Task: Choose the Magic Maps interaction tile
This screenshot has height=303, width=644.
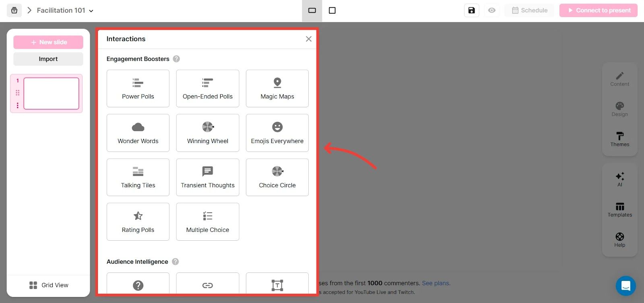Action: point(277,88)
